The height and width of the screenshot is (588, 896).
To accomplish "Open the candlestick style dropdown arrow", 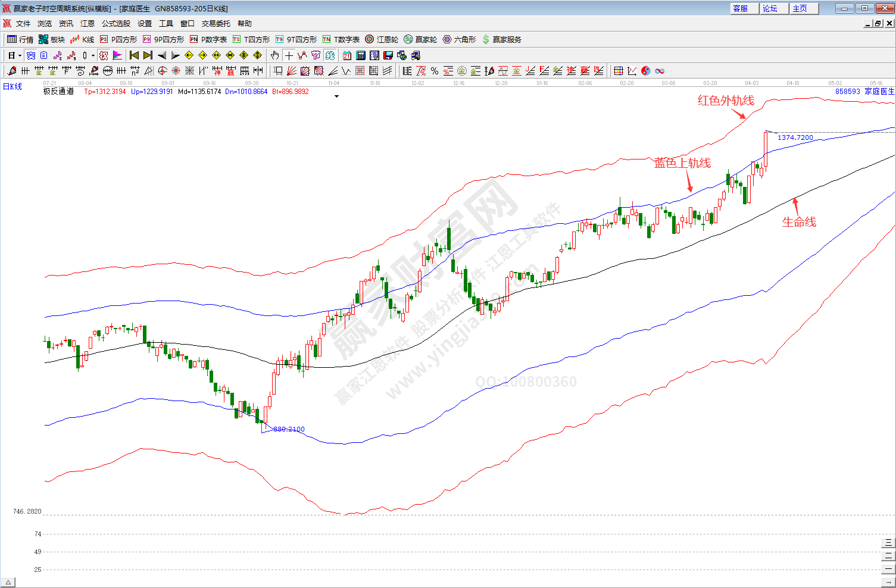I will coord(93,56).
